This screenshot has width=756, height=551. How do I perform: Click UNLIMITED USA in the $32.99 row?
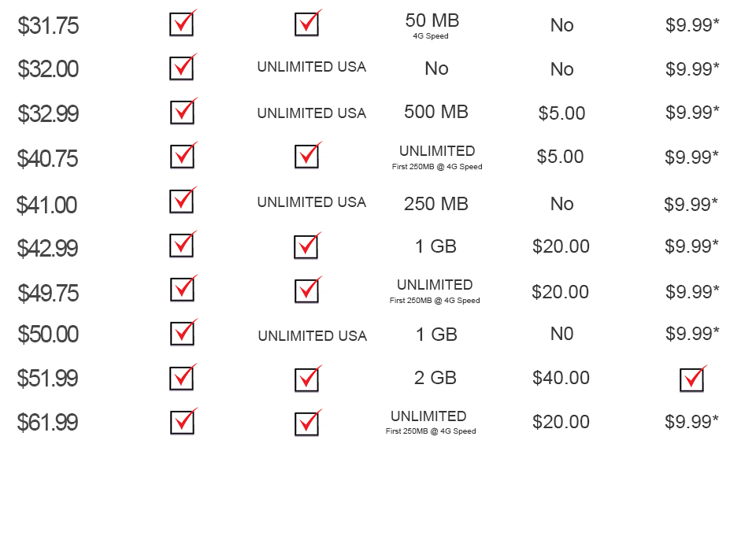(x=312, y=113)
